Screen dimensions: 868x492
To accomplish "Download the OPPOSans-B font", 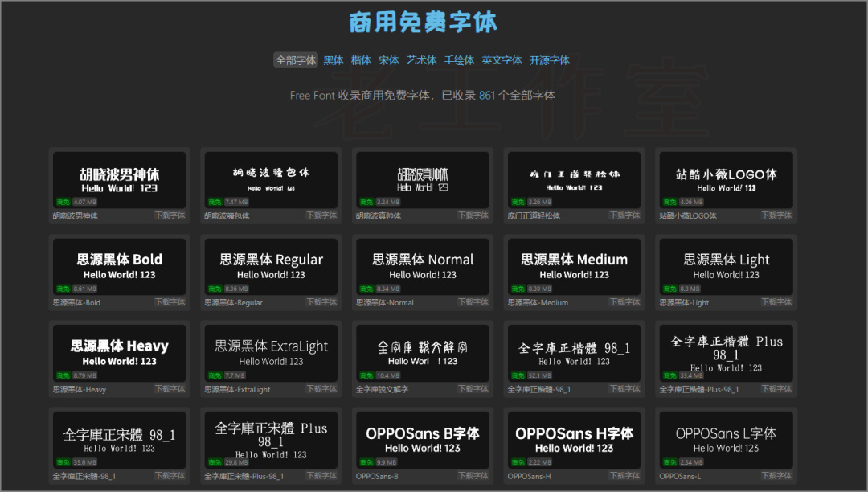I will 473,475.
